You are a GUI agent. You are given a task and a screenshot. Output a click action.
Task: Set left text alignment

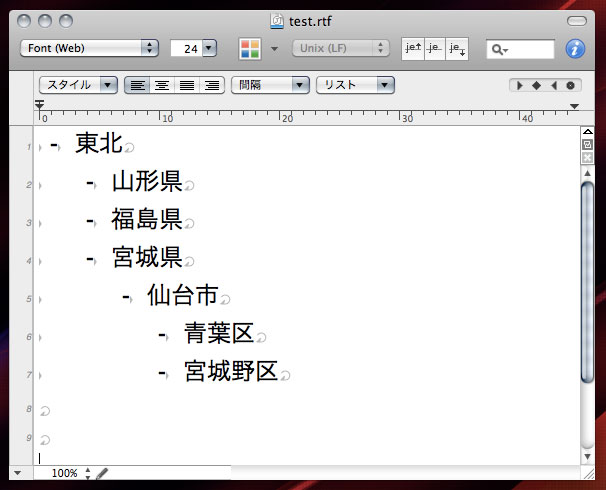(x=138, y=85)
